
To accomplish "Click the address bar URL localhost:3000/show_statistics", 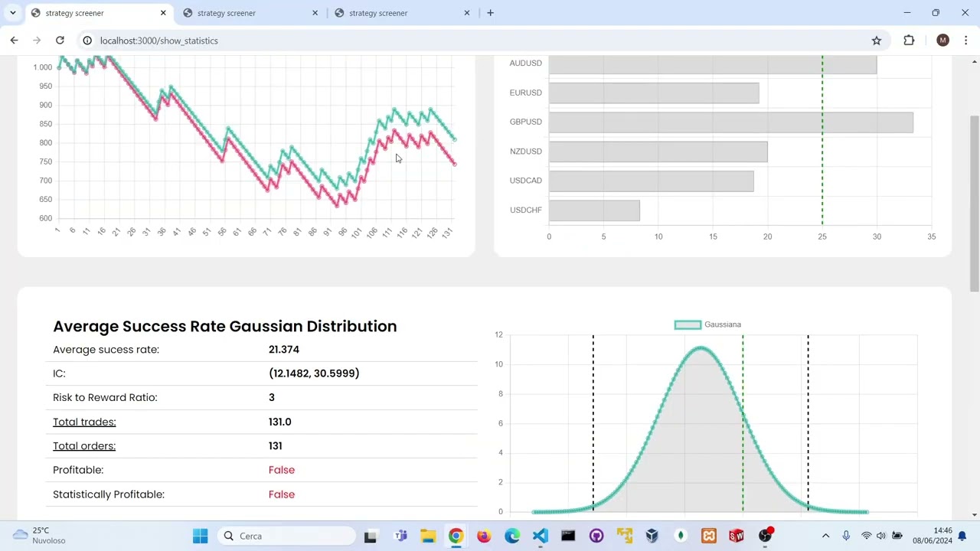I will click(x=158, y=41).
